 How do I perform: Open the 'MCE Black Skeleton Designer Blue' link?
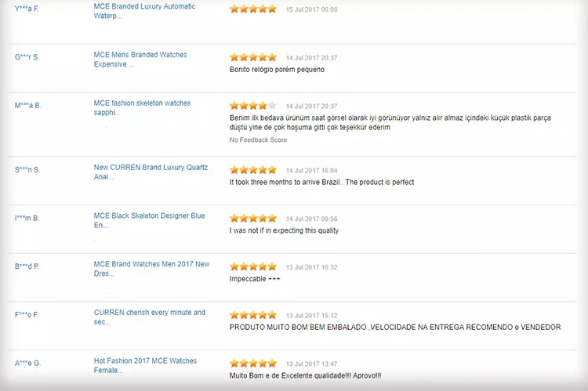[x=149, y=220]
